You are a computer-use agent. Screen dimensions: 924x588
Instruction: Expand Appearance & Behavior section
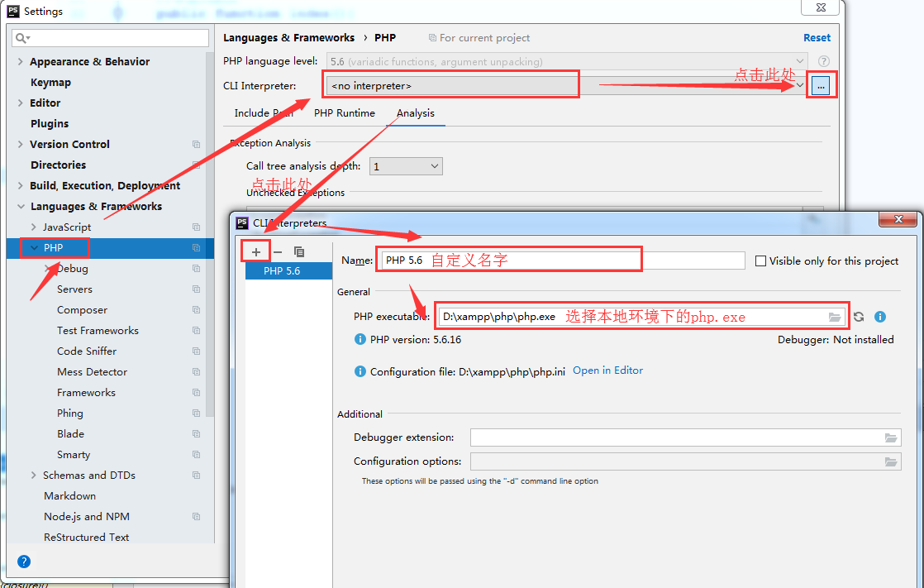[x=21, y=61]
